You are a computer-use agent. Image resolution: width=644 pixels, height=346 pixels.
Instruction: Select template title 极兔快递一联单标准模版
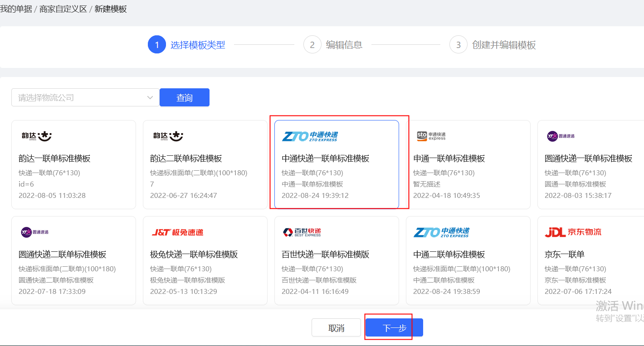[194, 255]
